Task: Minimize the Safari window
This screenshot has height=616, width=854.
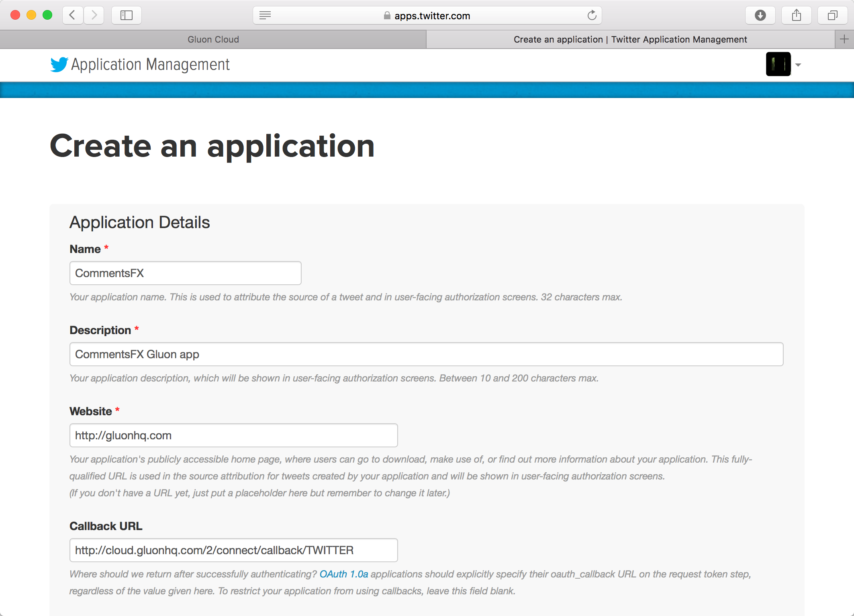Action: pos(31,15)
